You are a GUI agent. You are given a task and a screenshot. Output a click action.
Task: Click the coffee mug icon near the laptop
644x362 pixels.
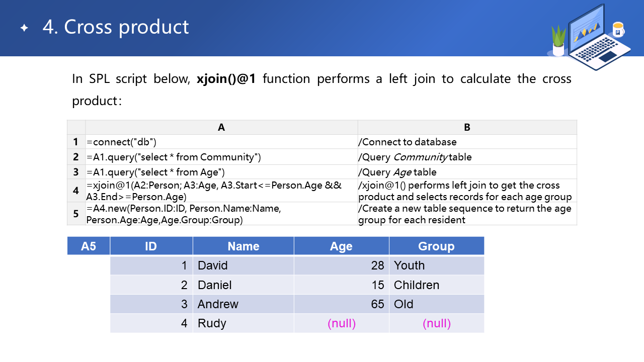618,29
